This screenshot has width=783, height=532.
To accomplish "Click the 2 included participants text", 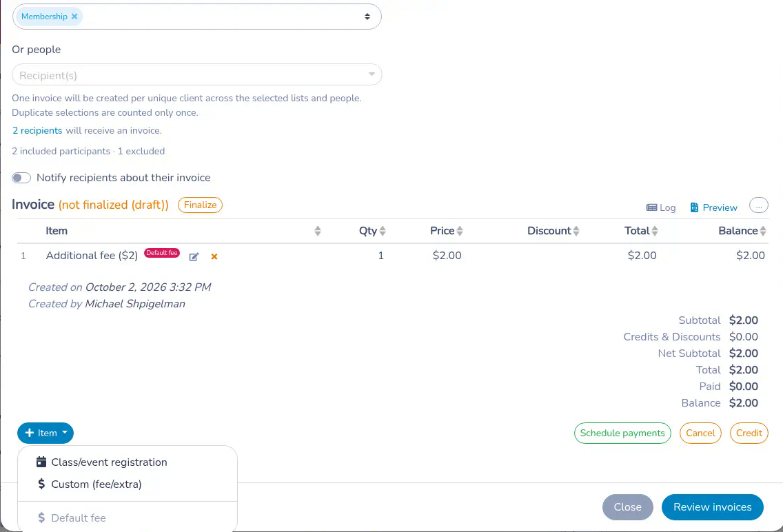I will tap(61, 151).
